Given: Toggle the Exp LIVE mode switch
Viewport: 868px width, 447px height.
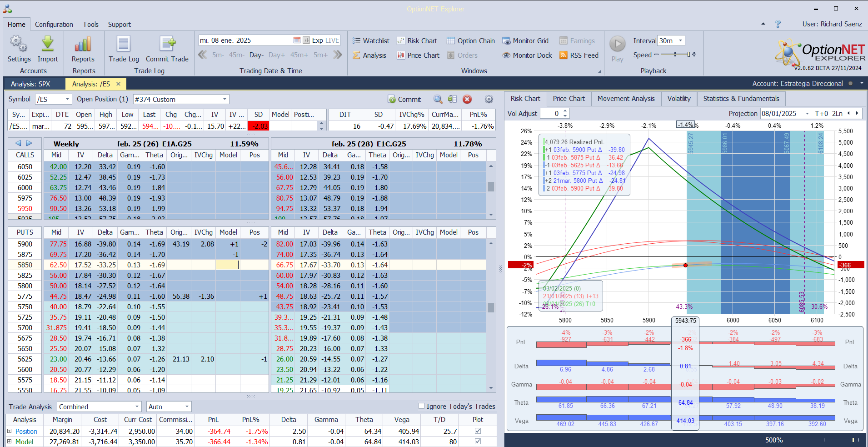Looking at the screenshot, I should point(325,40).
